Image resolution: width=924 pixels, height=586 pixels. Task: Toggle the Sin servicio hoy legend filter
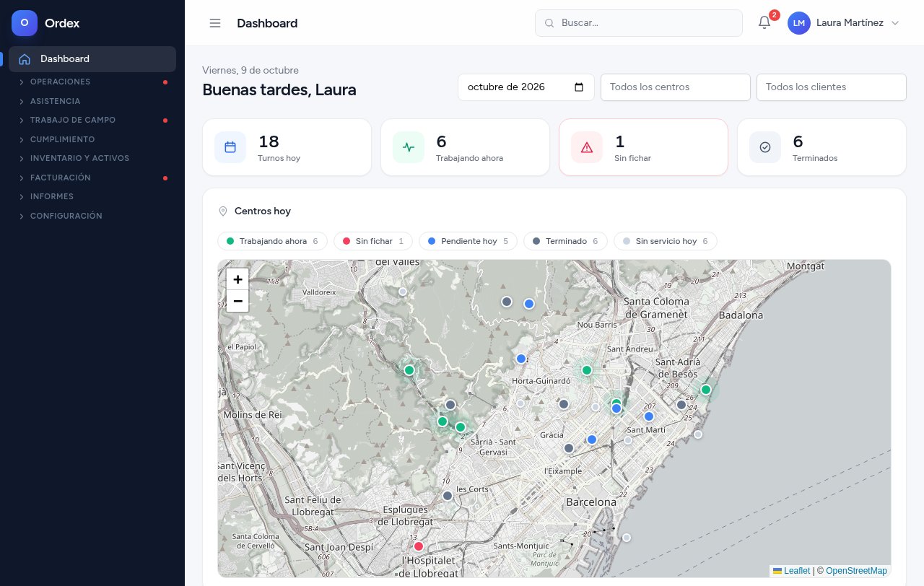pyautogui.click(x=666, y=241)
